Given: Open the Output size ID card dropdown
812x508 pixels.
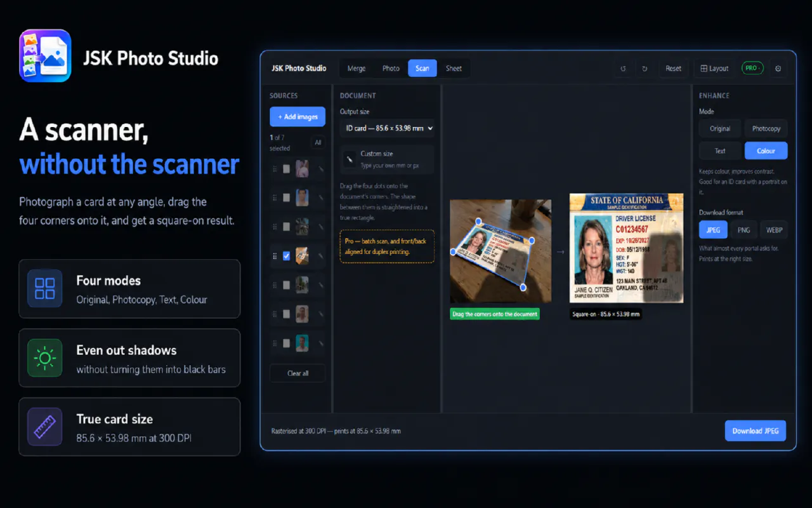Looking at the screenshot, I should (x=387, y=128).
